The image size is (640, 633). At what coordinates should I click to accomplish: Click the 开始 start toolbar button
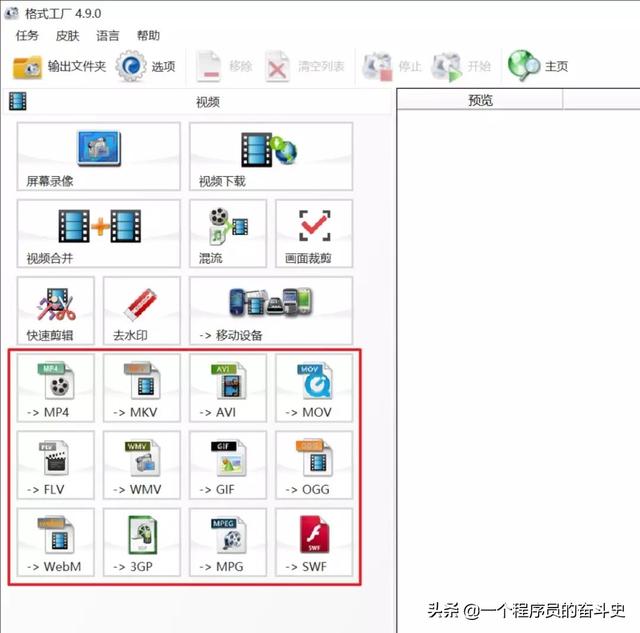coord(461,66)
